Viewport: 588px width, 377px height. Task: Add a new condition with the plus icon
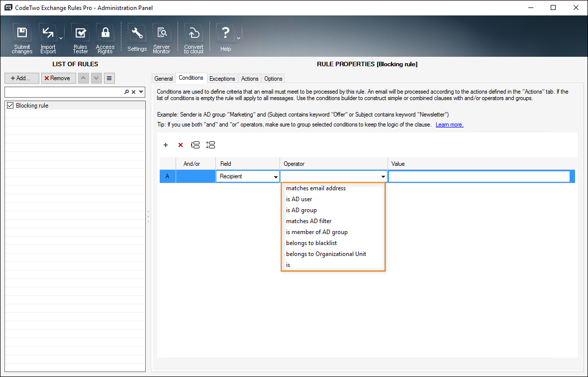(x=165, y=145)
